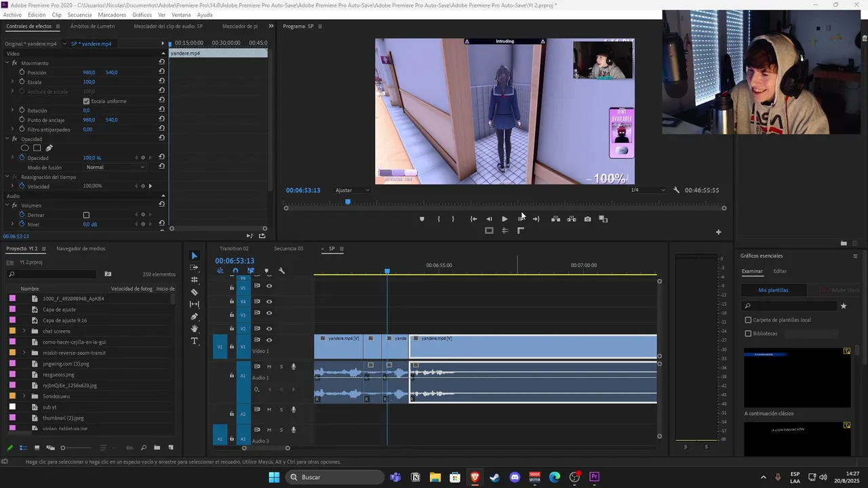Screen dimensions: 868x488
Task: Select the Type tool
Action: click(195, 341)
